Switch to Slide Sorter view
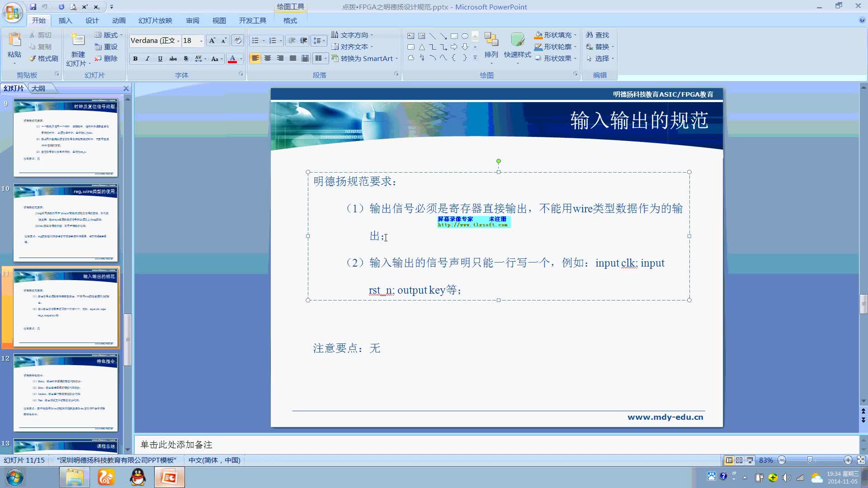The height and width of the screenshot is (488, 868). (x=739, y=460)
